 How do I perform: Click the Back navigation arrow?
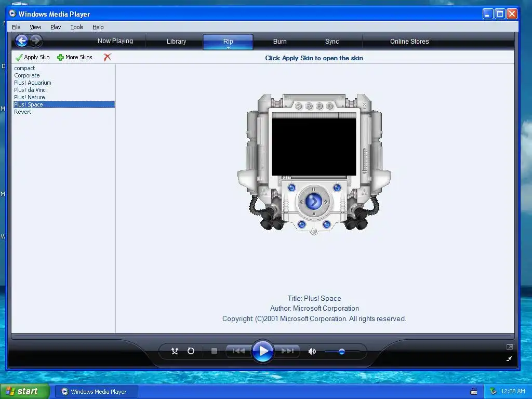[x=22, y=41]
